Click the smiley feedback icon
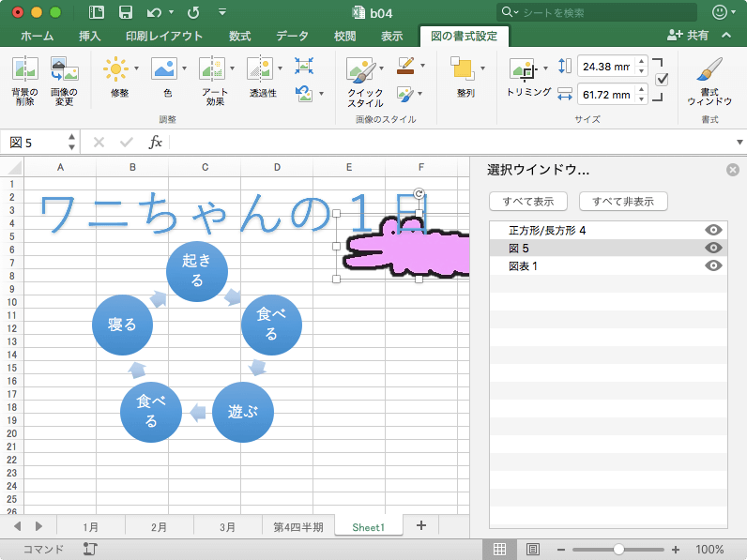The width and height of the screenshot is (747, 560). 720,12
